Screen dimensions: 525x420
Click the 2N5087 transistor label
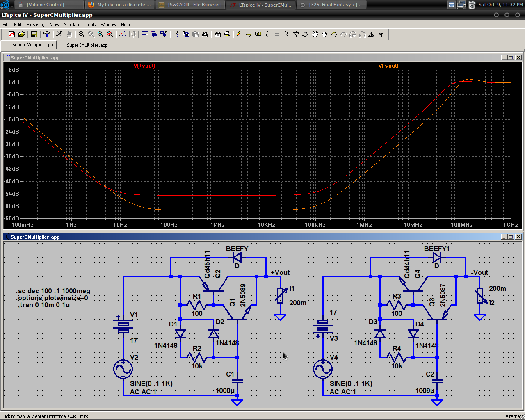pos(443,295)
